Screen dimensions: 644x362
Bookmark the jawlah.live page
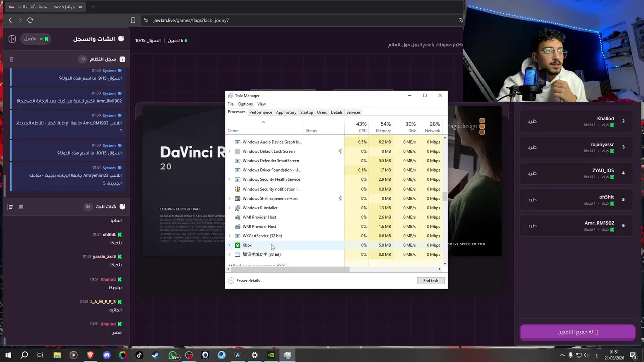(x=133, y=20)
